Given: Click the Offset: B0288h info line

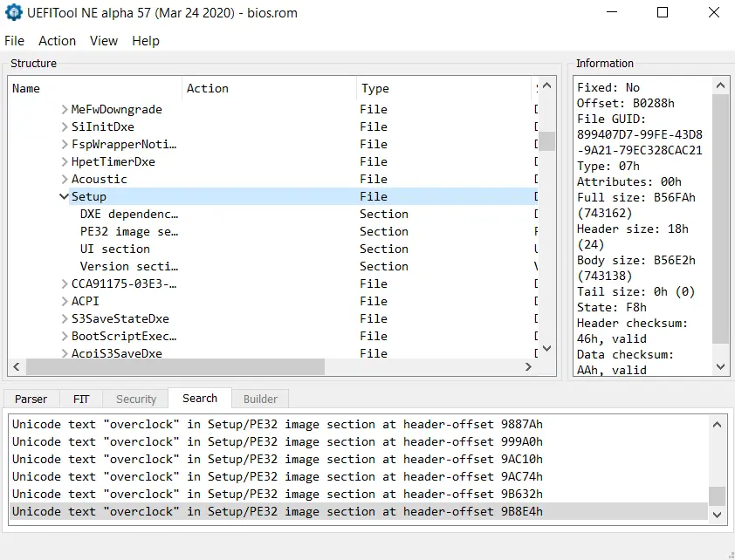Looking at the screenshot, I should (x=625, y=103).
